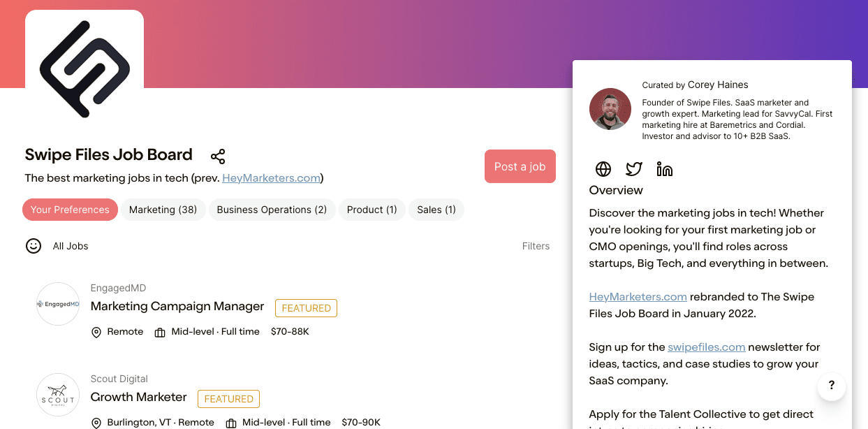Screen dimensions: 868x429
Task: Click the EngagedMD company name text
Action: coord(118,288)
